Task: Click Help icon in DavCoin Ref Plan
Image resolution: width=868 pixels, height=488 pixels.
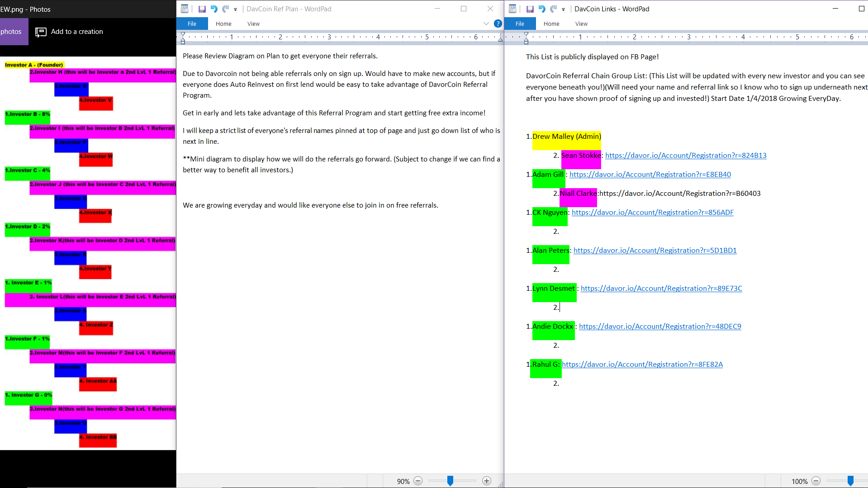Action: tap(498, 24)
